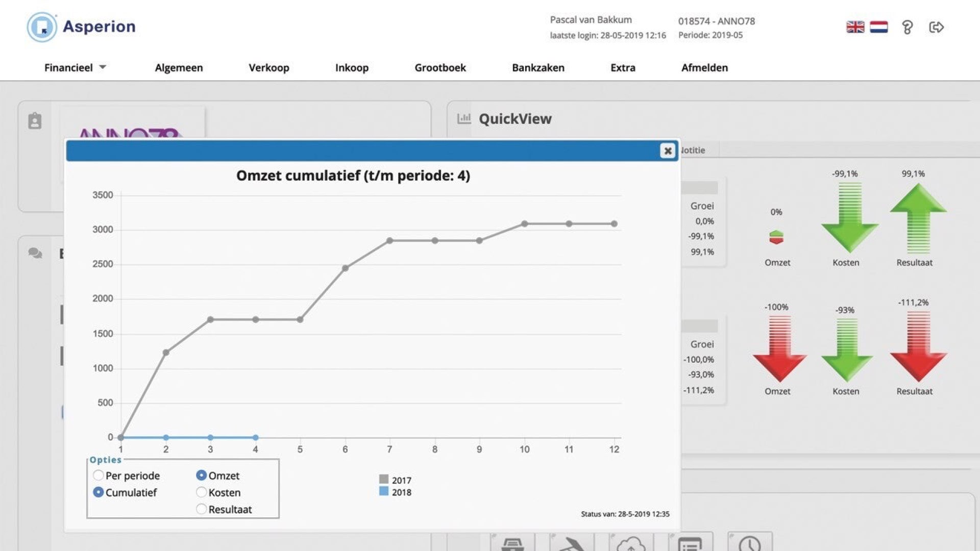Expand the Financieel dropdown menu
The width and height of the screenshot is (980, 551).
tap(75, 68)
